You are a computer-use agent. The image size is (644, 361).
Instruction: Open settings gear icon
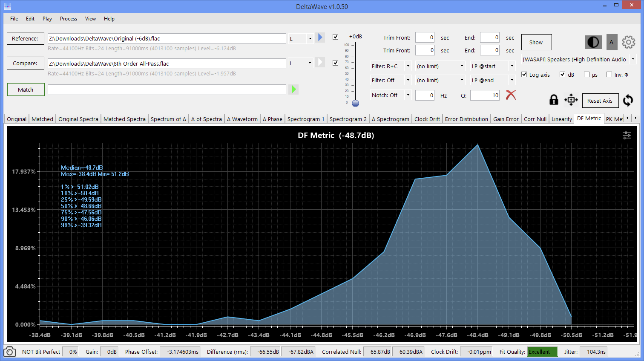click(x=629, y=42)
